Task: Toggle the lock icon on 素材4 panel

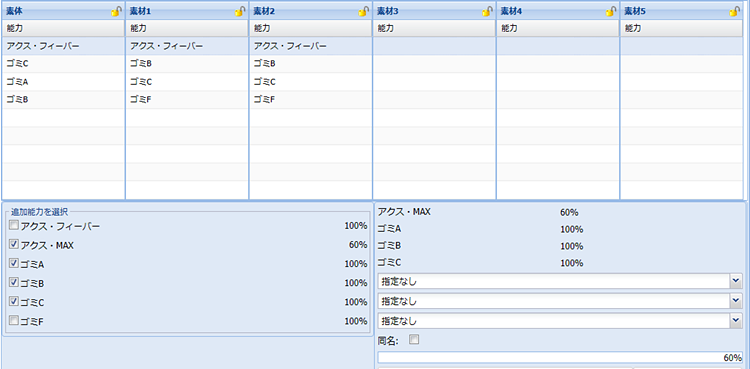Action: tap(611, 11)
